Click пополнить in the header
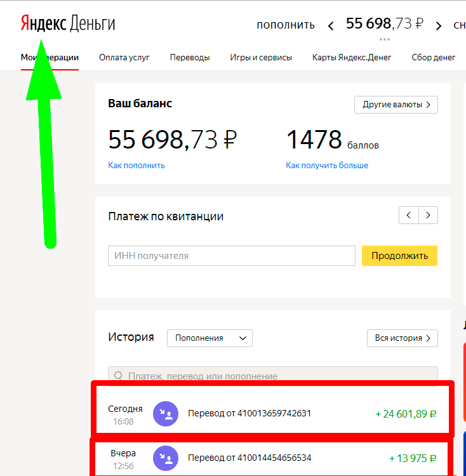 (285, 25)
